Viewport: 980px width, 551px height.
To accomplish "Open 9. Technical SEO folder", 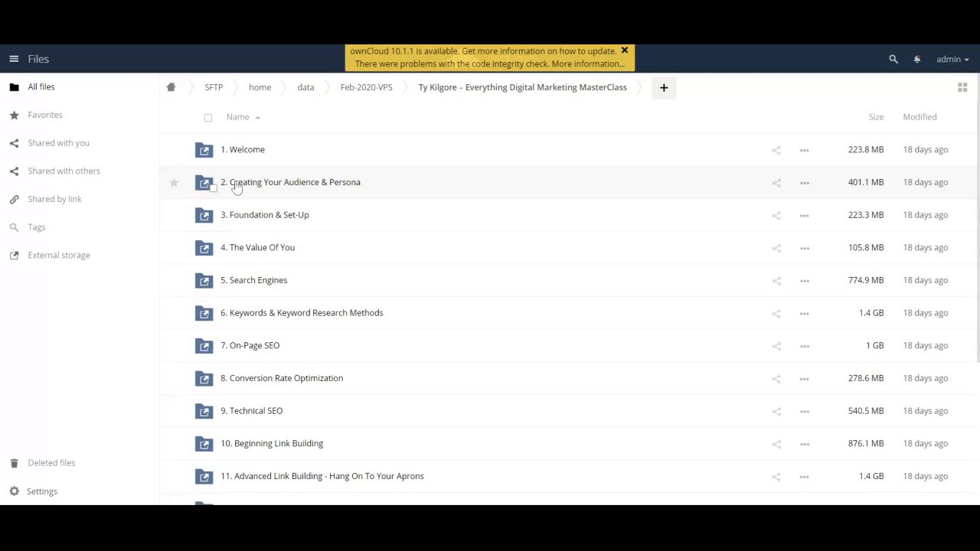I will click(252, 411).
